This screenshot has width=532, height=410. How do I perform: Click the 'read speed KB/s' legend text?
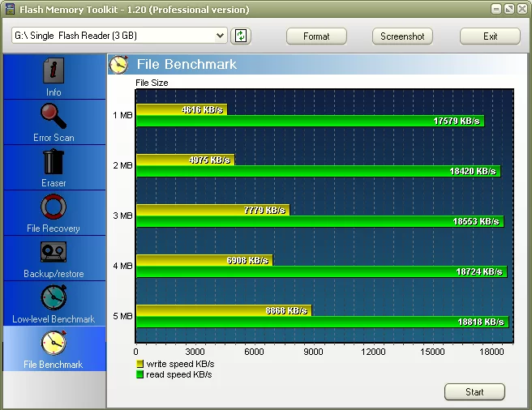[x=178, y=374]
